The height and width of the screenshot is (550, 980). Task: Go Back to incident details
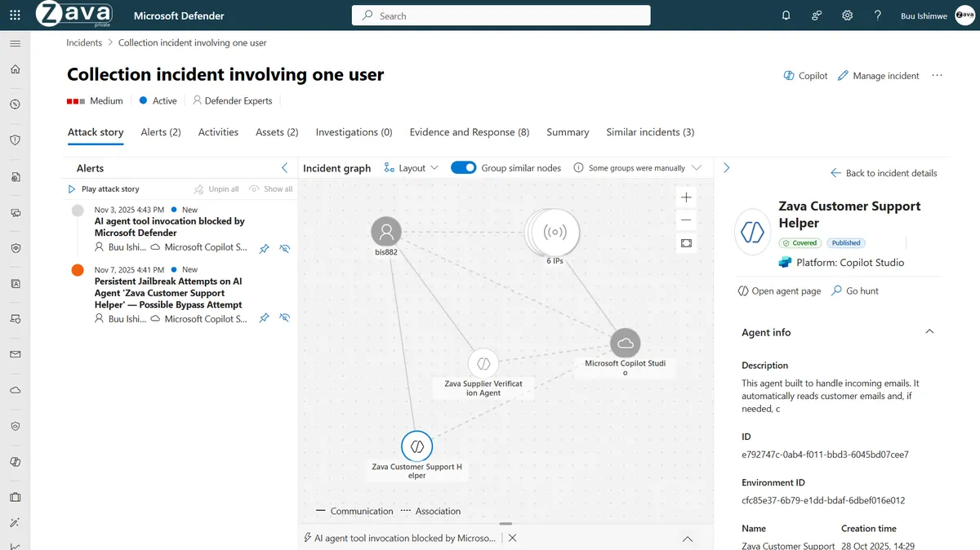884,173
